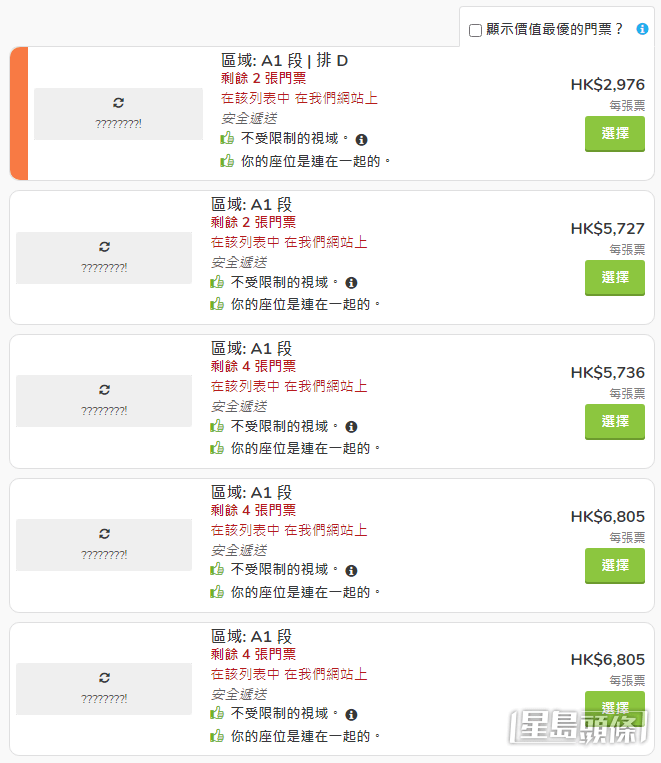The height and width of the screenshot is (763, 661).
Task: Open the unrestricted view info icon in the HK$5,727 listing
Action: point(351,283)
